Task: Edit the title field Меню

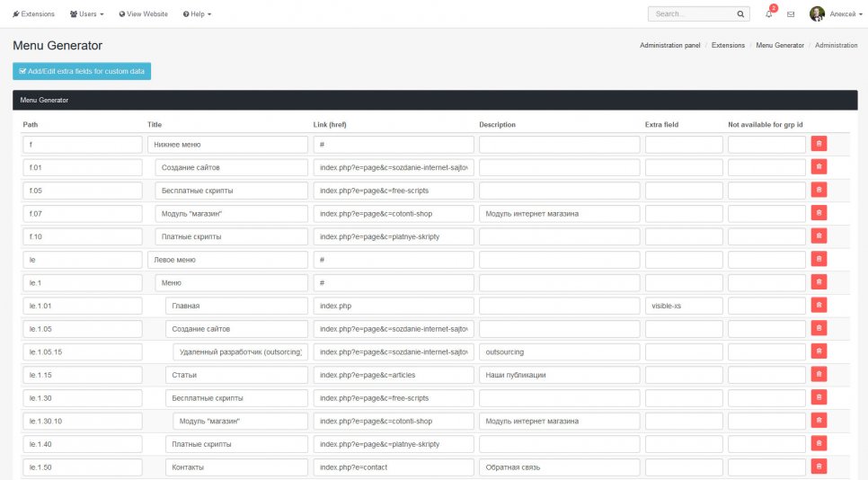Action: click(232, 283)
